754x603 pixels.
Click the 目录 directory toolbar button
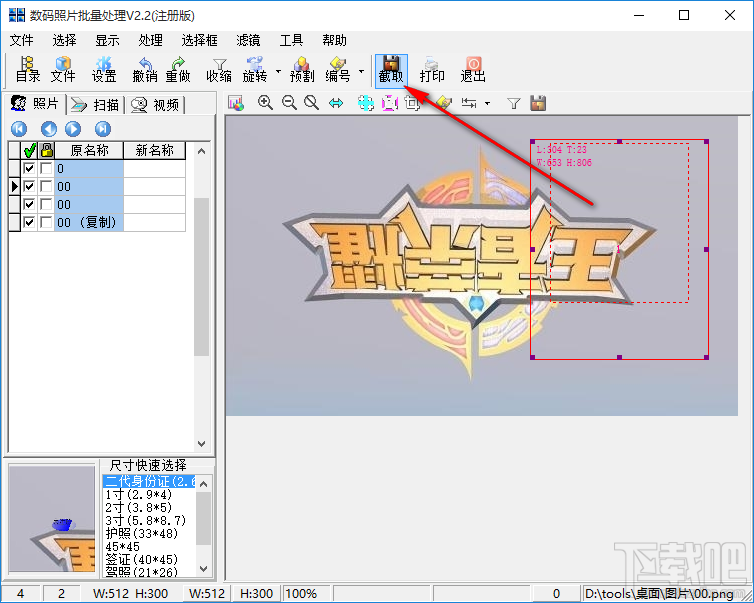pyautogui.click(x=28, y=70)
